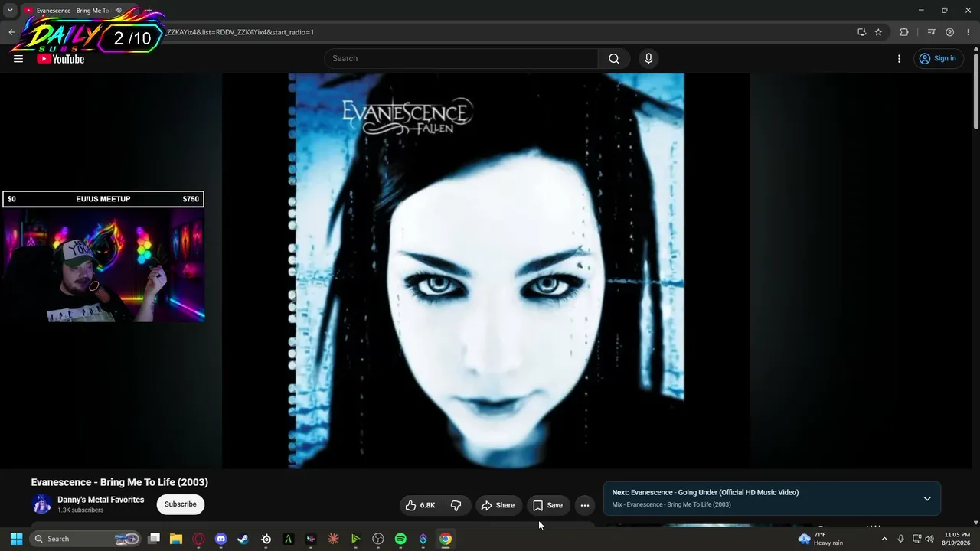
Task: Open Danny's Metal Favorites channel name link
Action: 101,500
